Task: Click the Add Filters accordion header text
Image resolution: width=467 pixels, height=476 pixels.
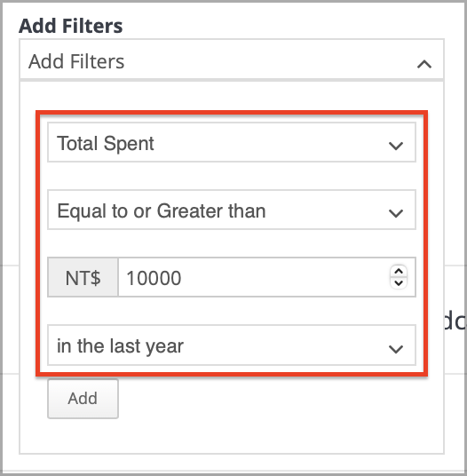Action: [76, 61]
